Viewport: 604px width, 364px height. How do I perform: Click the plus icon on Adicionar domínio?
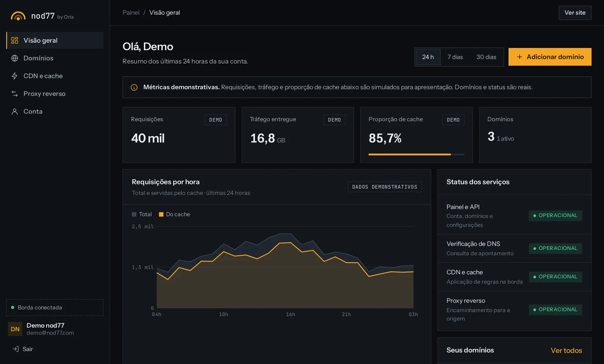click(519, 57)
